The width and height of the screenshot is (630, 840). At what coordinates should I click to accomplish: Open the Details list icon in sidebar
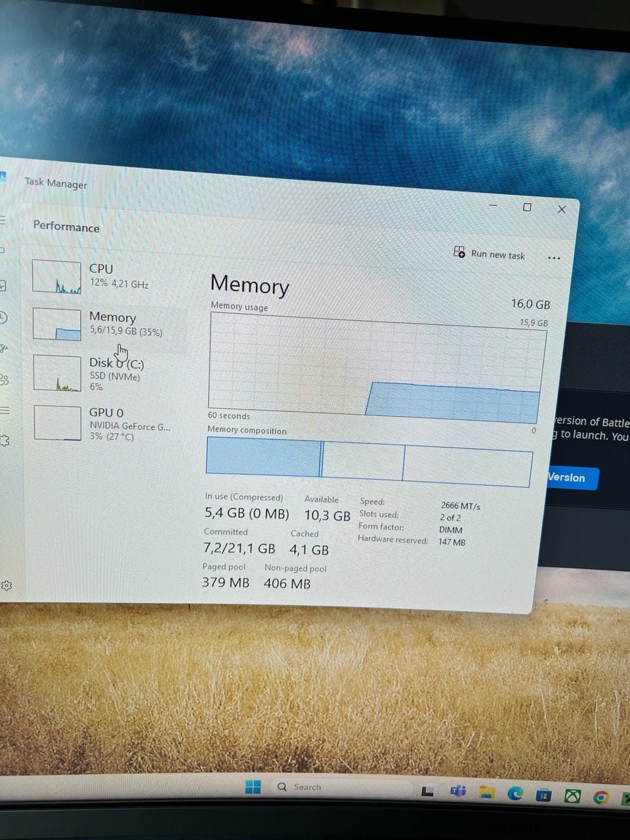click(x=3, y=411)
